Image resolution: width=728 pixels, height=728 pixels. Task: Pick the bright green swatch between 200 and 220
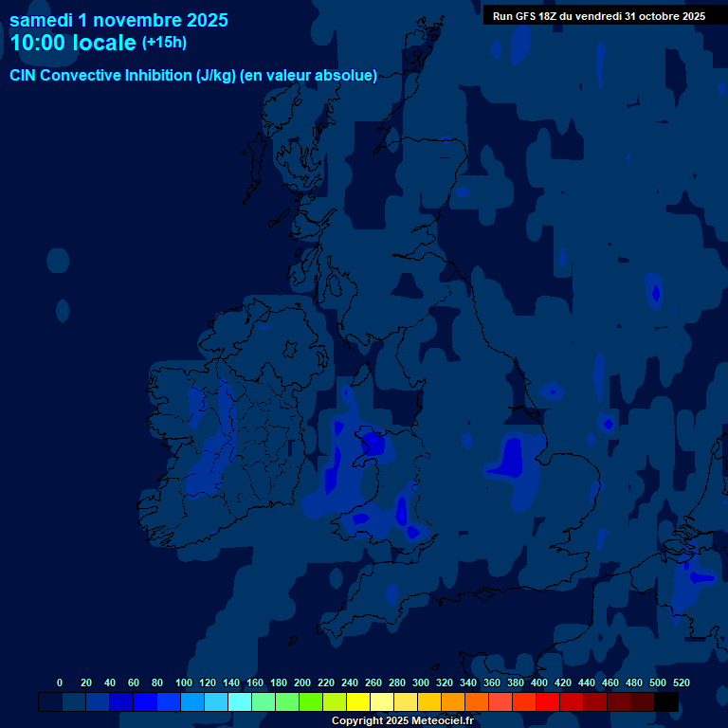(311, 701)
